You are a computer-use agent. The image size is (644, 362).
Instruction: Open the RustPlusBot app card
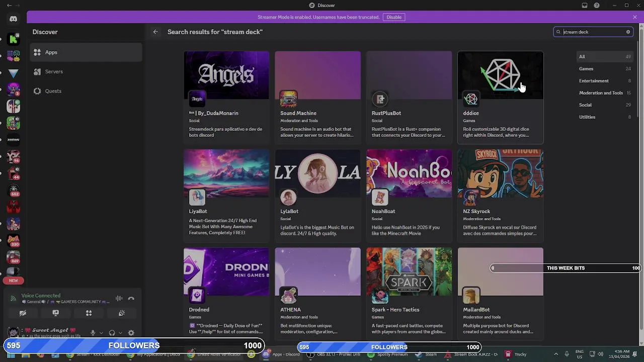click(x=409, y=98)
